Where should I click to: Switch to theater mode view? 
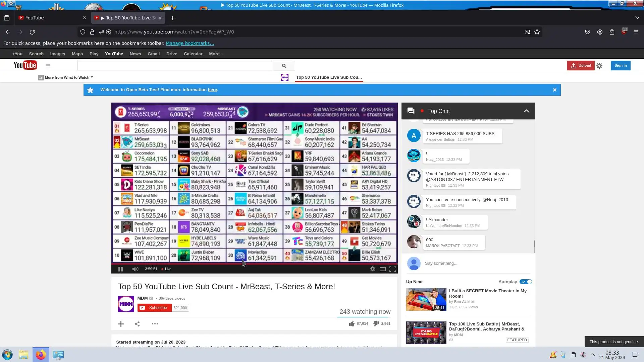tap(382, 269)
